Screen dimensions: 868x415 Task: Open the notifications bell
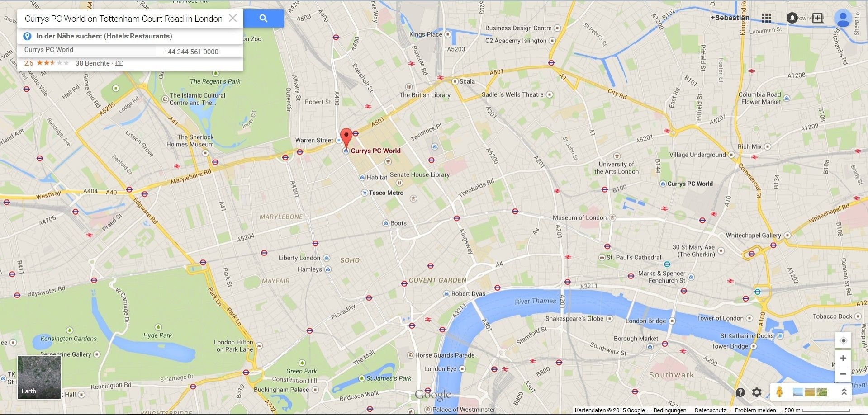click(x=792, y=18)
